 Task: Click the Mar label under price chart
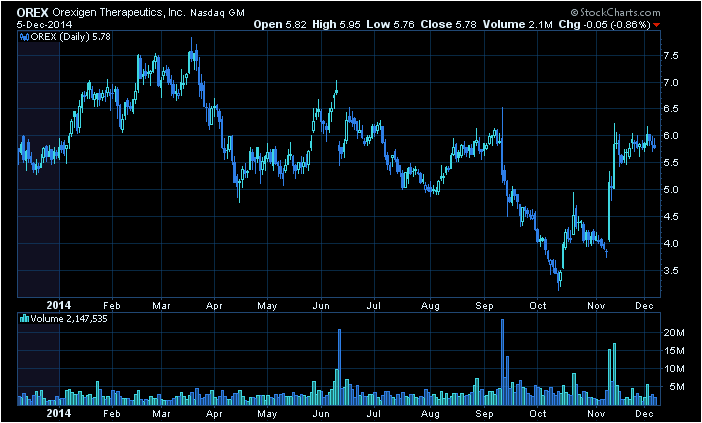tap(161, 306)
